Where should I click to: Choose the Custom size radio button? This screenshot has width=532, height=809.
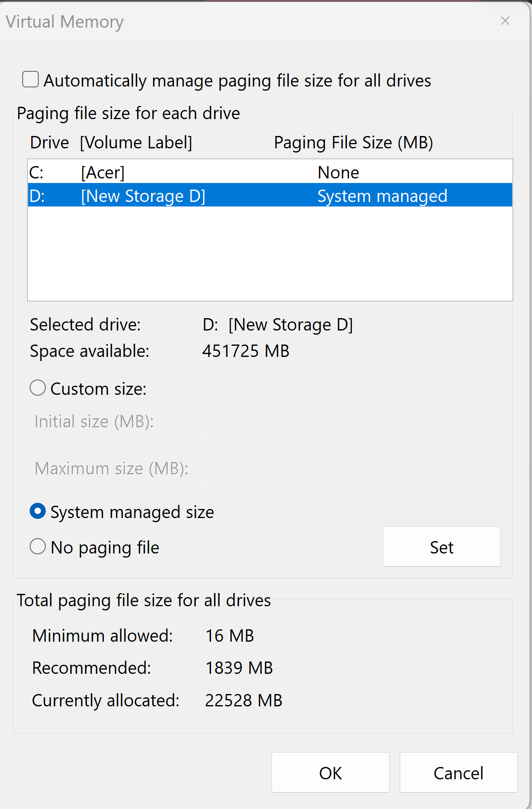pos(38,388)
